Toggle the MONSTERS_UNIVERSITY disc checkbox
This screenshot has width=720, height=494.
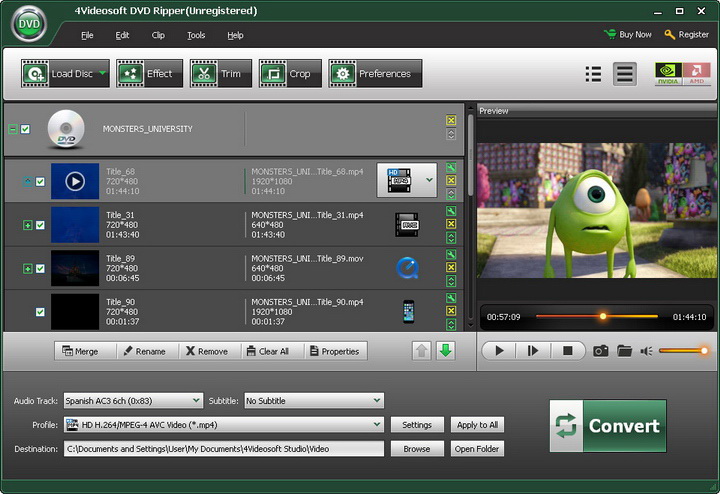26,129
